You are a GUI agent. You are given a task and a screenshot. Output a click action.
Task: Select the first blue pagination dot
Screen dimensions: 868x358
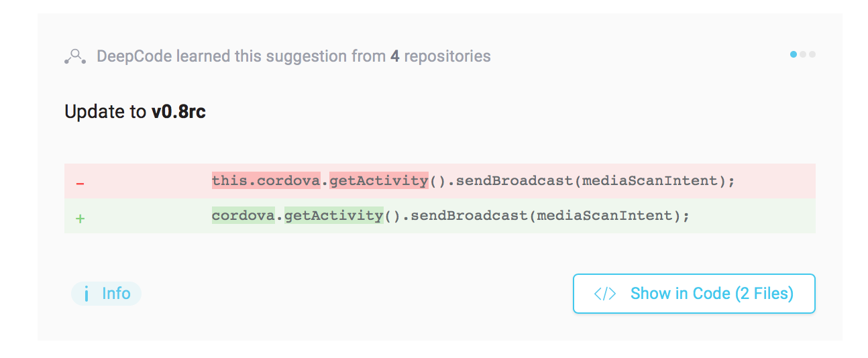coord(794,54)
